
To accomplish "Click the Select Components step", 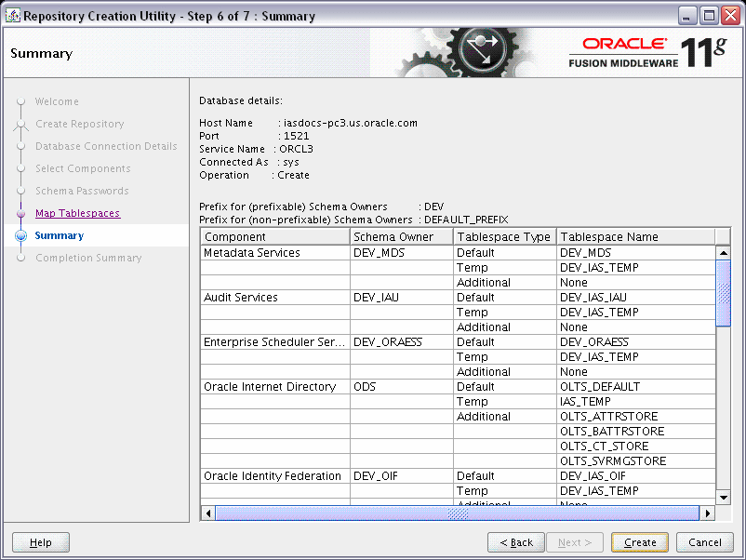I will pos(83,168).
